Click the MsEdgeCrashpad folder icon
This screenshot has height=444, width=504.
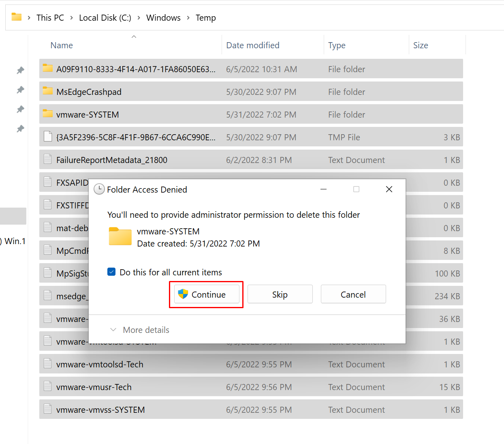tap(48, 91)
